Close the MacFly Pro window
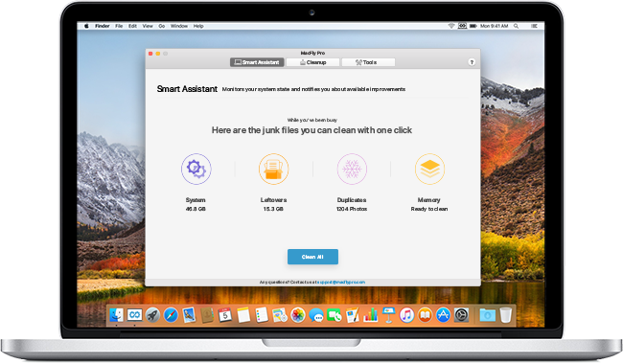Screen dimensions: 623x364 tap(150, 54)
